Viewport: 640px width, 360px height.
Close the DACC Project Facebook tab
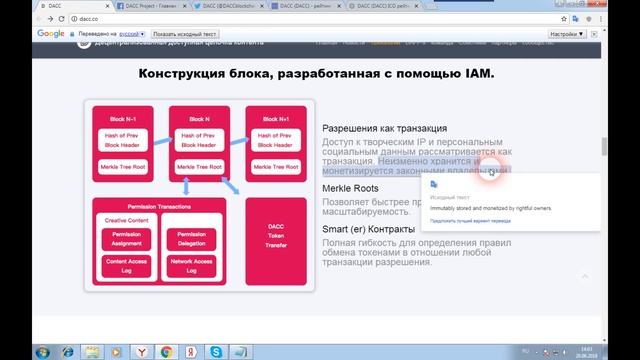tap(184, 6)
